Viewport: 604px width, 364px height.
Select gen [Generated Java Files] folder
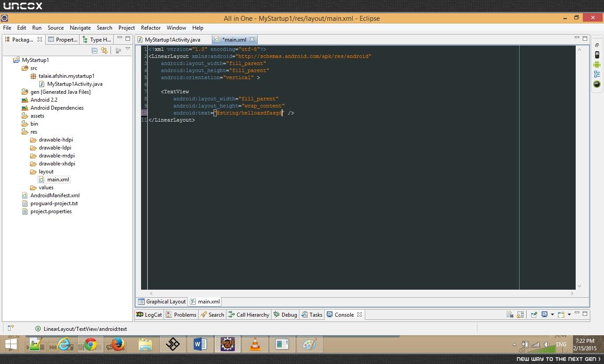pyautogui.click(x=60, y=92)
